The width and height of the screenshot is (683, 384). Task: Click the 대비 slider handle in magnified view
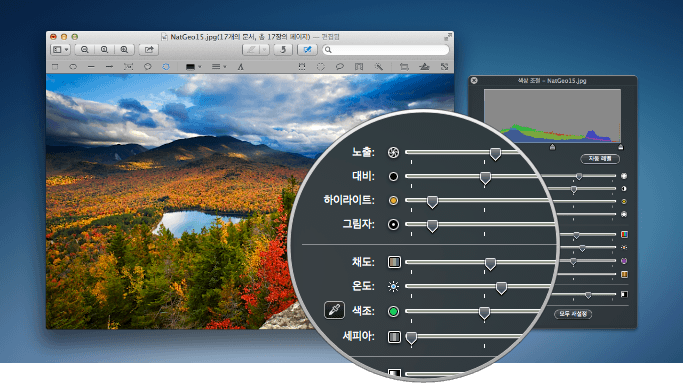(x=485, y=178)
